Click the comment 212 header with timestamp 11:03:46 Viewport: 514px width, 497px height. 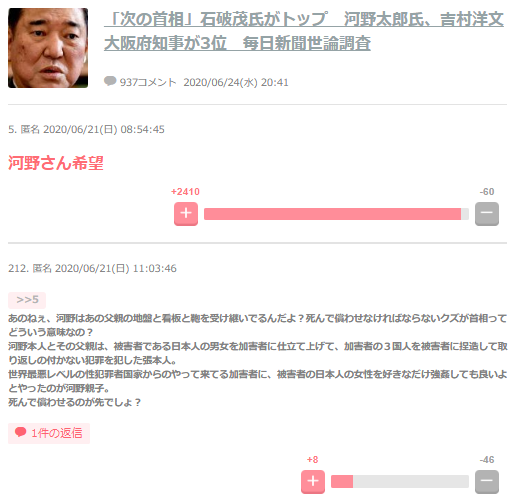click(92, 268)
